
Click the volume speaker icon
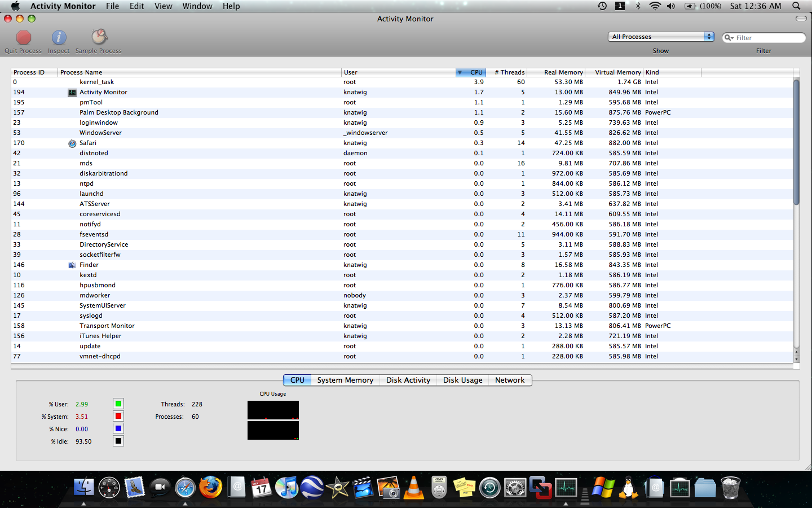click(x=671, y=6)
